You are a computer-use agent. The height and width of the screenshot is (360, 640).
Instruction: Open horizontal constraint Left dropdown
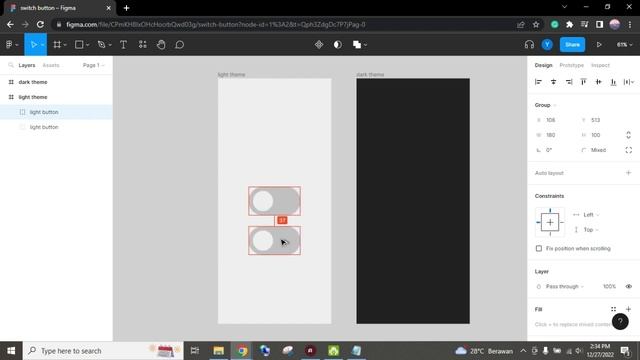click(x=591, y=215)
